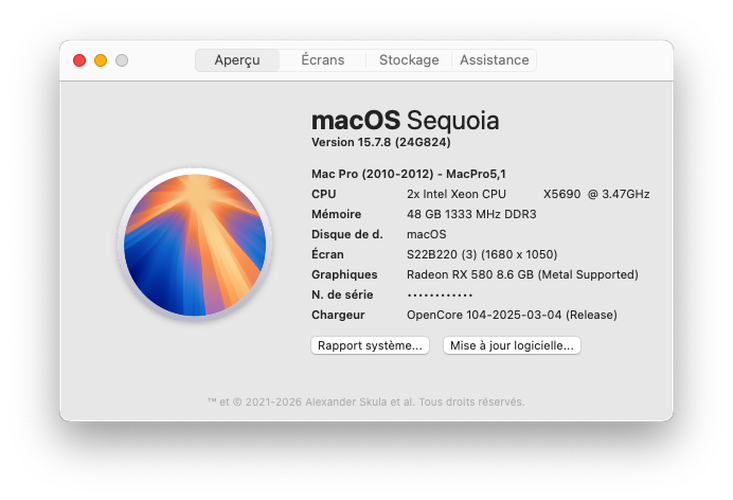Click the 2x Intel Xeon CPU value
This screenshot has height=500, width=733.
tap(456, 194)
